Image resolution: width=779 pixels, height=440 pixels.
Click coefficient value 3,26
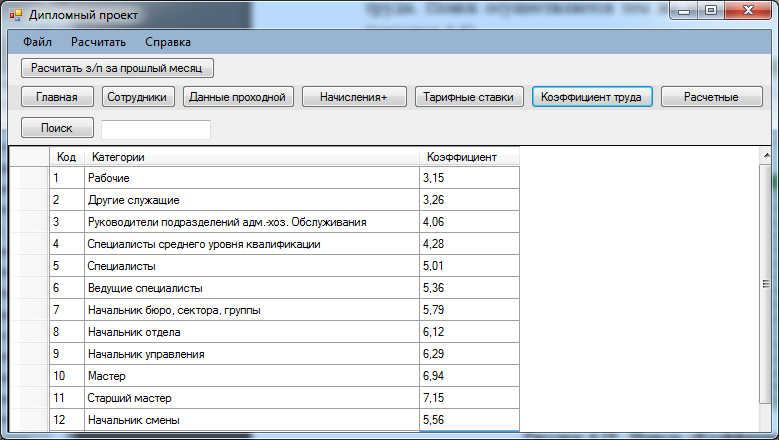click(469, 200)
